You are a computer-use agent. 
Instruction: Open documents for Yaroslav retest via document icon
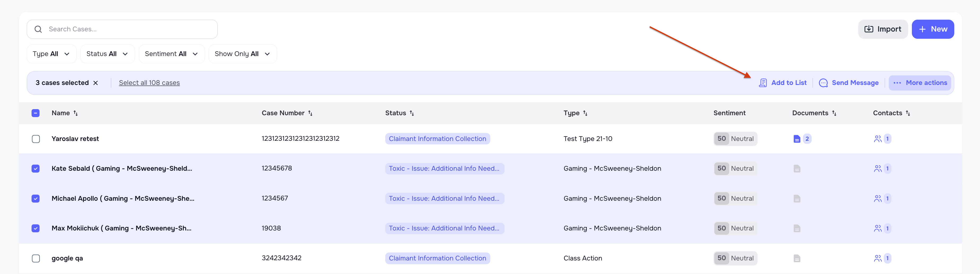click(x=797, y=139)
